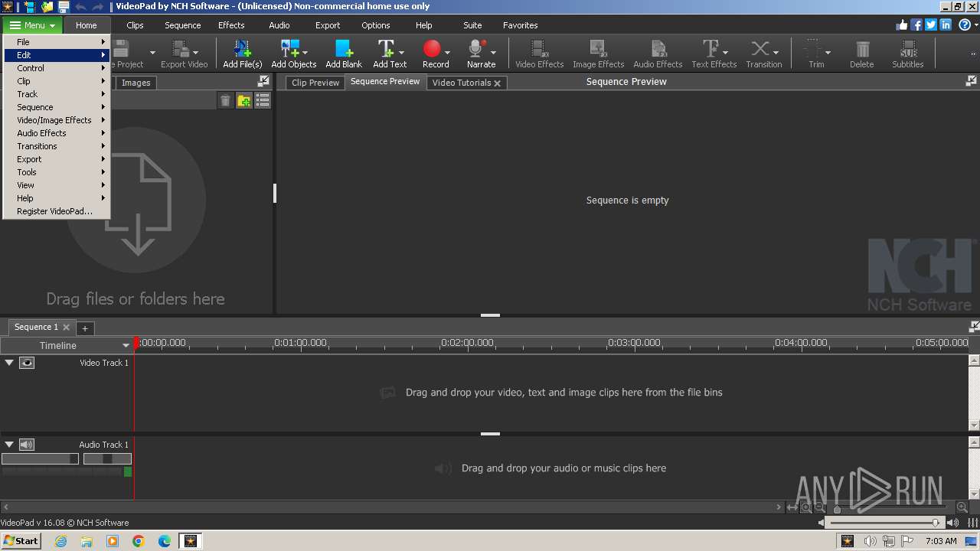
Task: Click the timeline zoom-out magnifier icon
Action: [820, 507]
